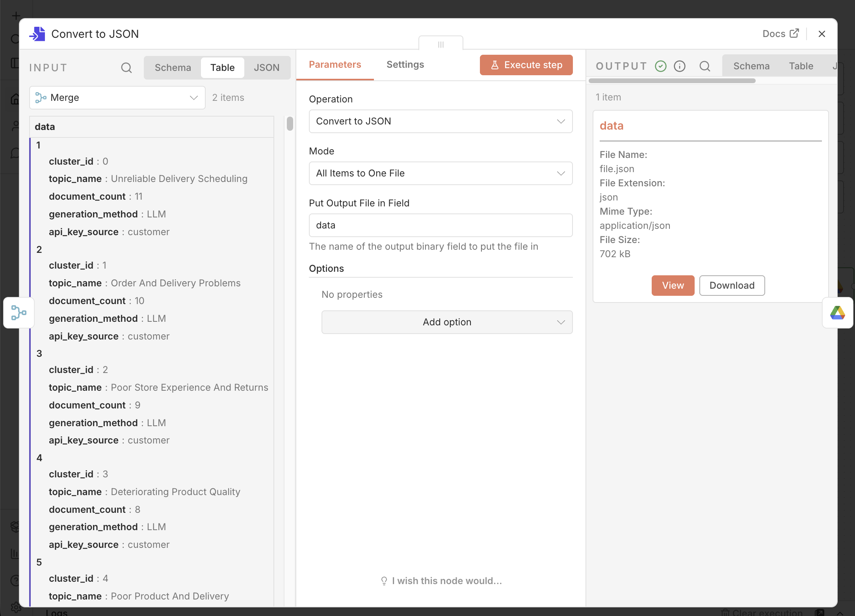Click the Google Drive node icon

pyautogui.click(x=837, y=313)
